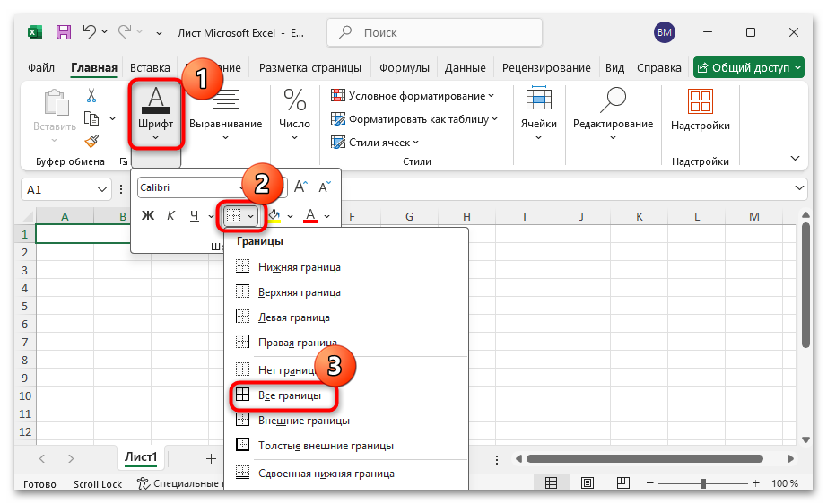Click column header K
827x504 pixels.
(x=639, y=216)
